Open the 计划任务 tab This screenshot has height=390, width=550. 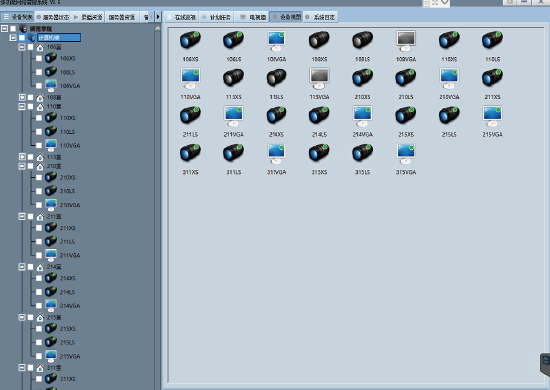[x=216, y=17]
